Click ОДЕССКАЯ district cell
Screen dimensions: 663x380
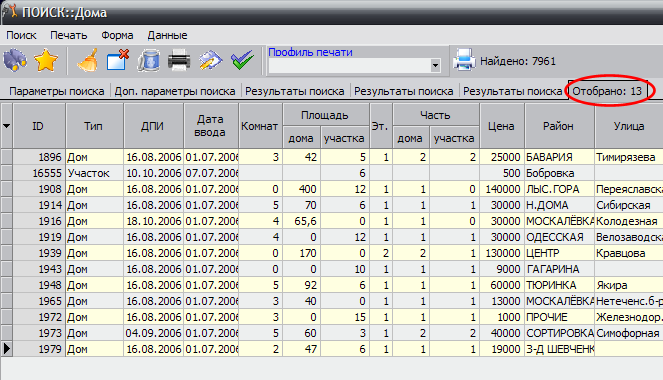coord(559,237)
